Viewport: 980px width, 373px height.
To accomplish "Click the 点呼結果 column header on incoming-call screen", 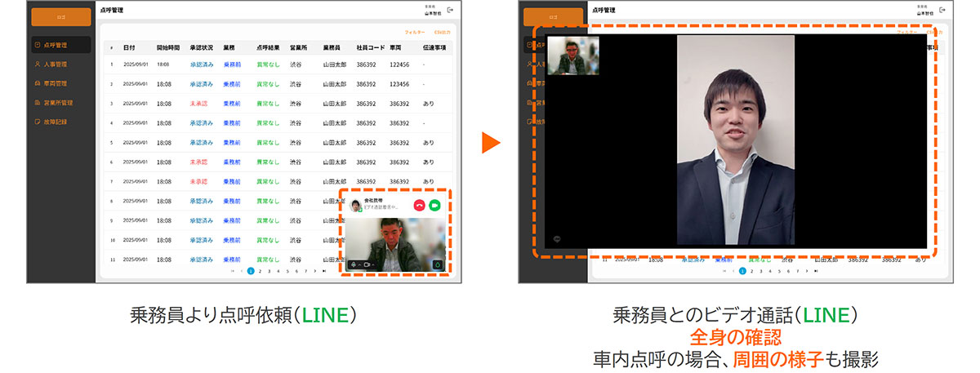I will tap(267, 47).
